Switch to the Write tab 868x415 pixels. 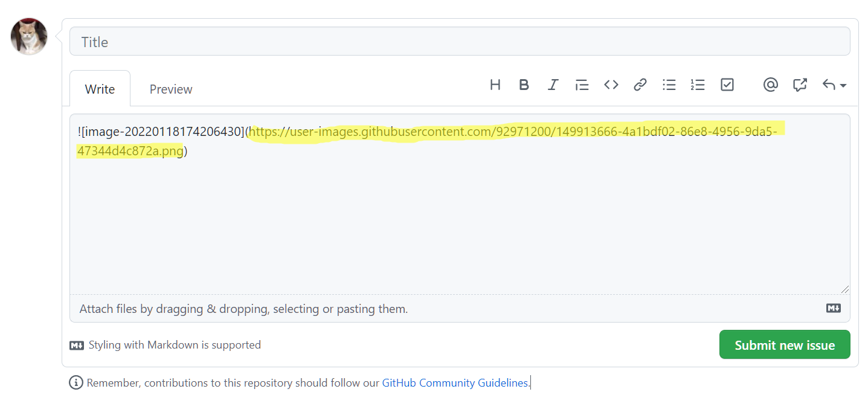click(100, 89)
